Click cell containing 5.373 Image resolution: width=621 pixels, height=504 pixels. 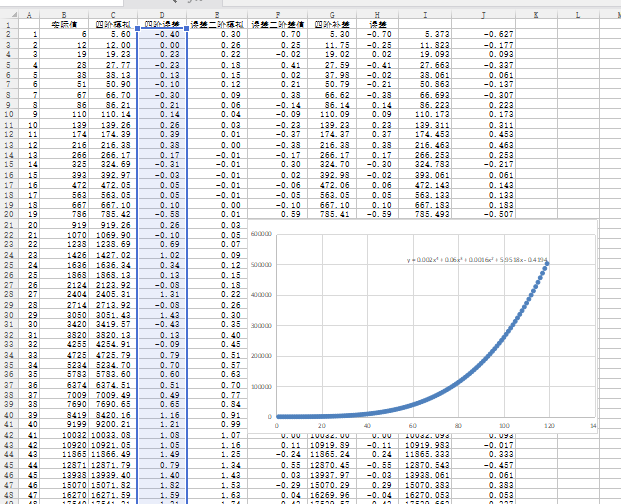(425, 34)
